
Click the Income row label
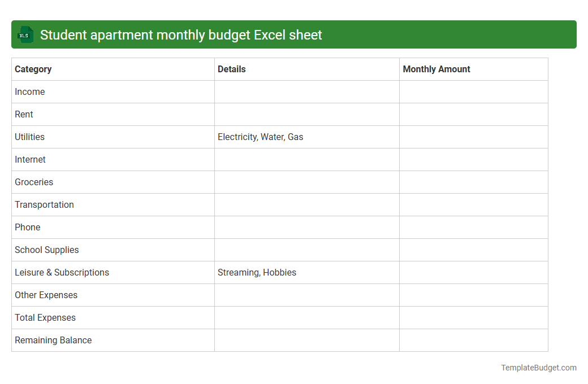(x=29, y=91)
